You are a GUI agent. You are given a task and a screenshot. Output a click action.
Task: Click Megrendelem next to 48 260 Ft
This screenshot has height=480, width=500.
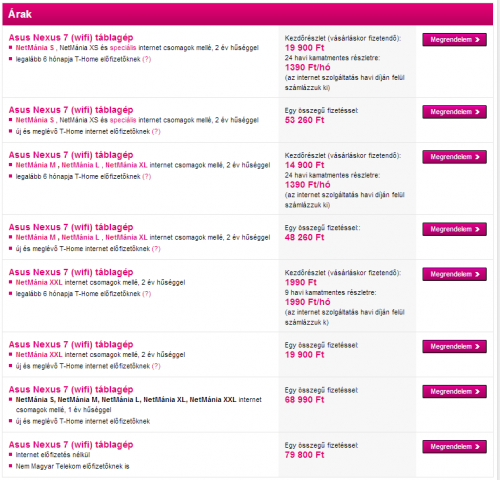pos(454,229)
